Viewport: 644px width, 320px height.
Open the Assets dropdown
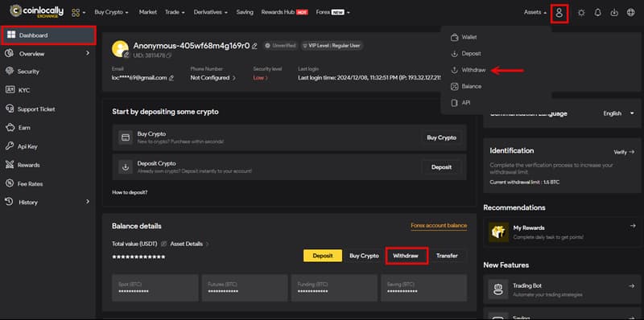point(535,12)
